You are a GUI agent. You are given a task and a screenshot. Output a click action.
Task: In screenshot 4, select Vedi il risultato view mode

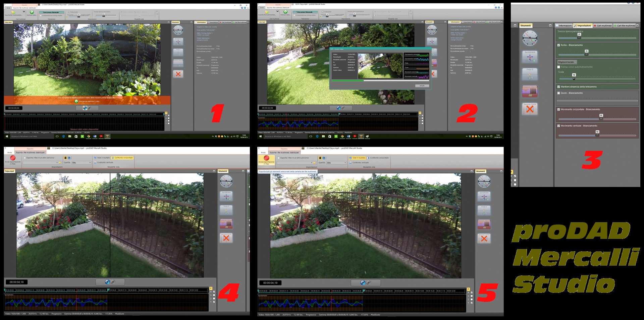102,158
